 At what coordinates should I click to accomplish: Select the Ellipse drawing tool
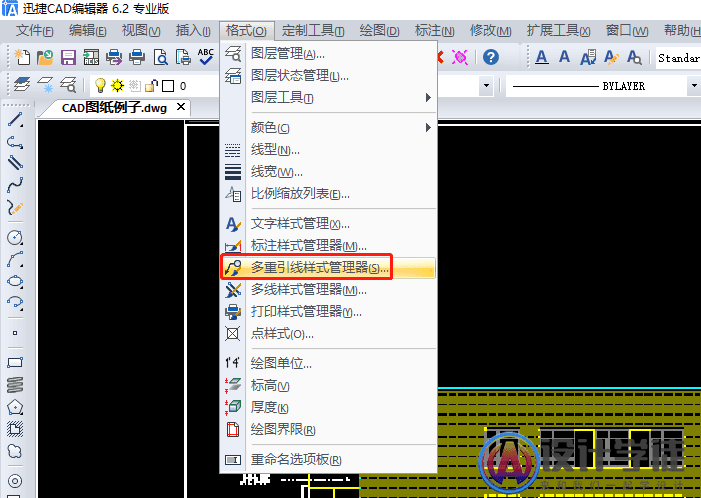click(15, 281)
